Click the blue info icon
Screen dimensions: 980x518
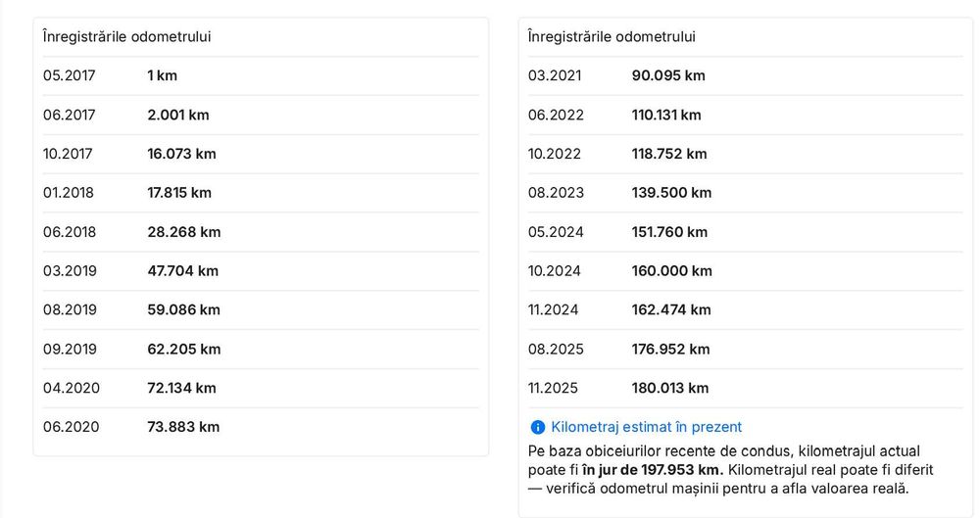coord(537,427)
